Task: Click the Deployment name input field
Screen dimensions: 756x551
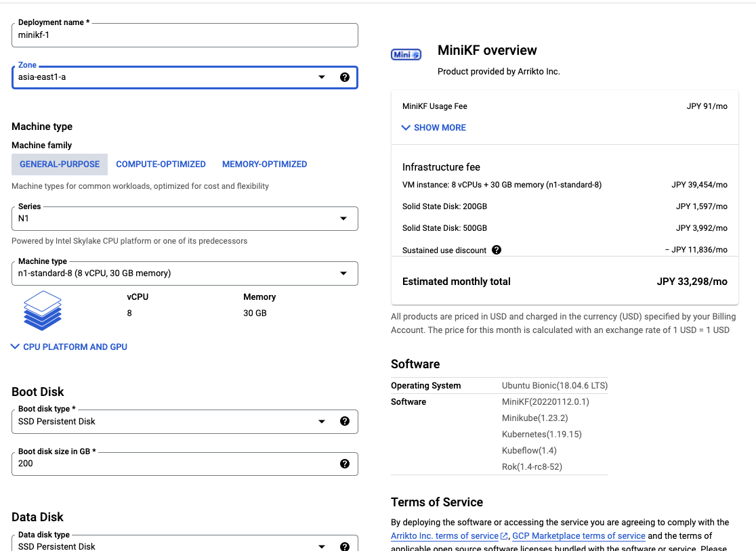Action: coord(184,35)
